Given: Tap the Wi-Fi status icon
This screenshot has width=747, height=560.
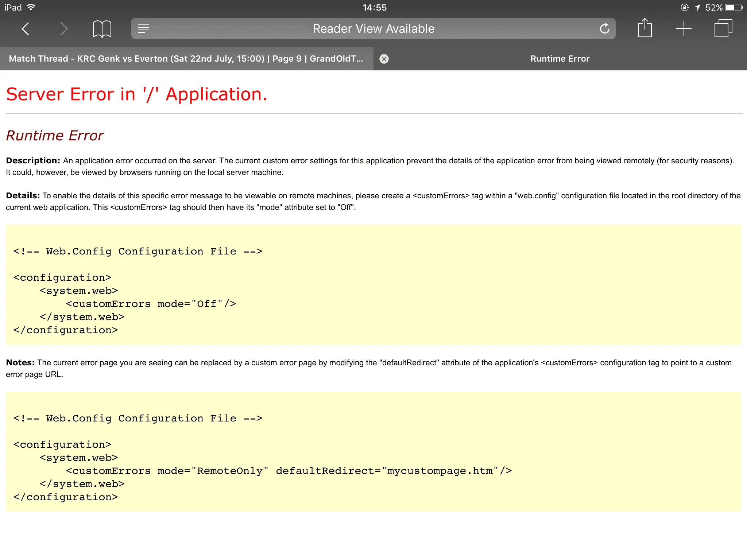Looking at the screenshot, I should point(31,7).
